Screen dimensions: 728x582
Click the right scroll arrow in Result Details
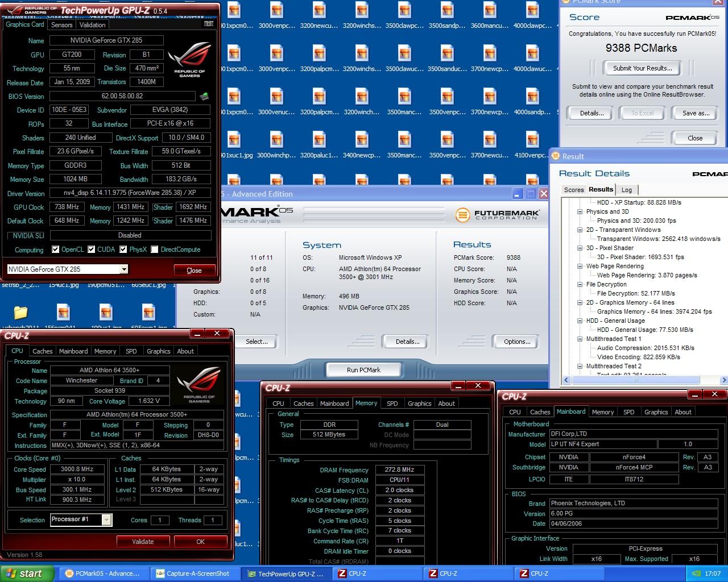click(723, 380)
